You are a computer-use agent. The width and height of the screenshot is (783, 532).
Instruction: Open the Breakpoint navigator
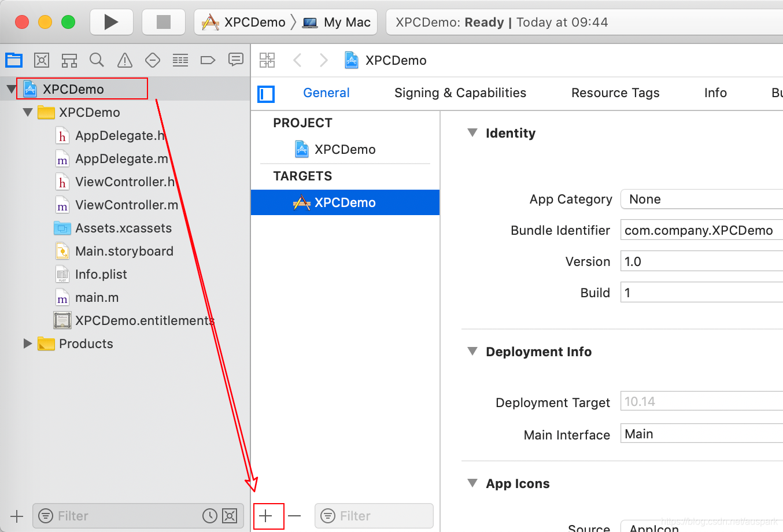click(x=208, y=60)
